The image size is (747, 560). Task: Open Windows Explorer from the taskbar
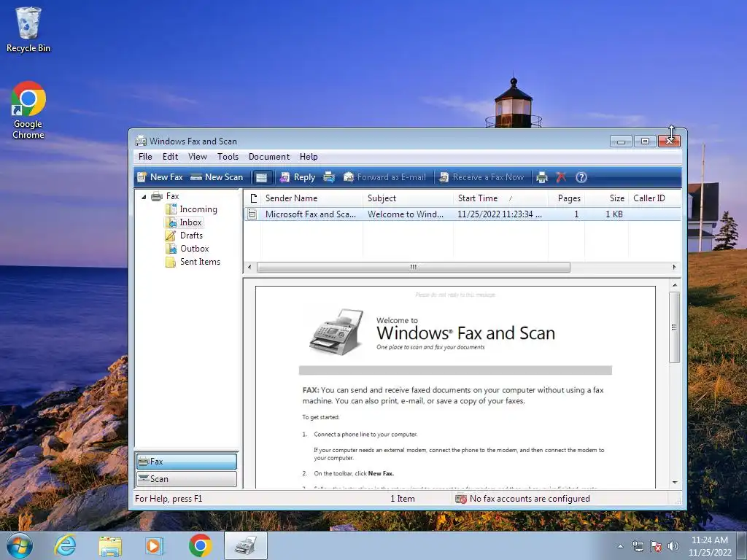[110, 545]
